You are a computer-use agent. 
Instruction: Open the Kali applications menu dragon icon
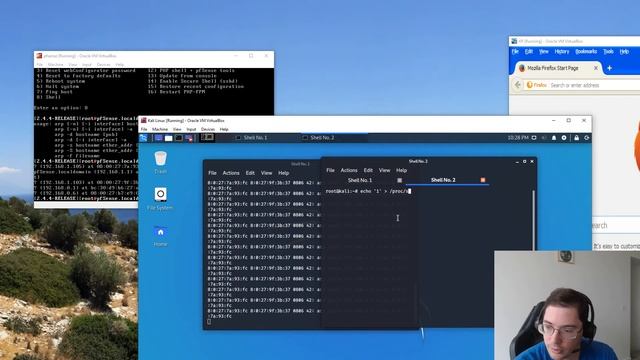coord(143,138)
